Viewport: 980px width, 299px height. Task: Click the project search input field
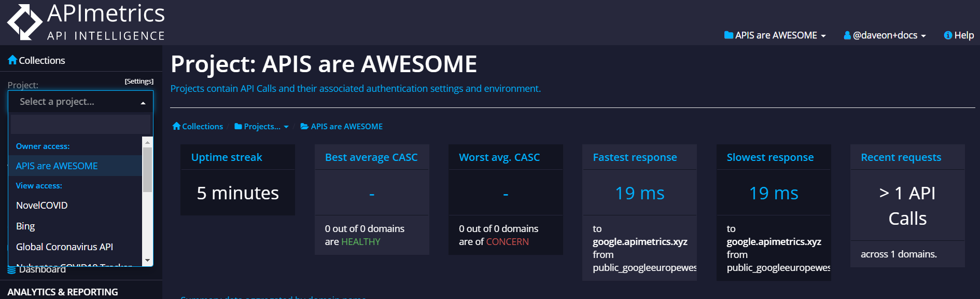(81, 125)
